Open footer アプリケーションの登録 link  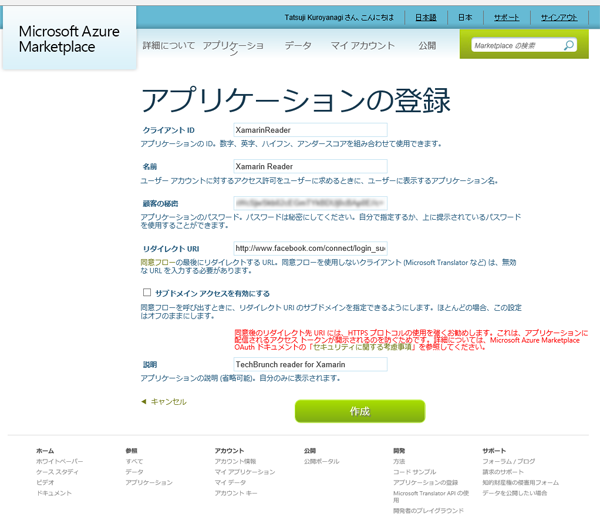426,483
